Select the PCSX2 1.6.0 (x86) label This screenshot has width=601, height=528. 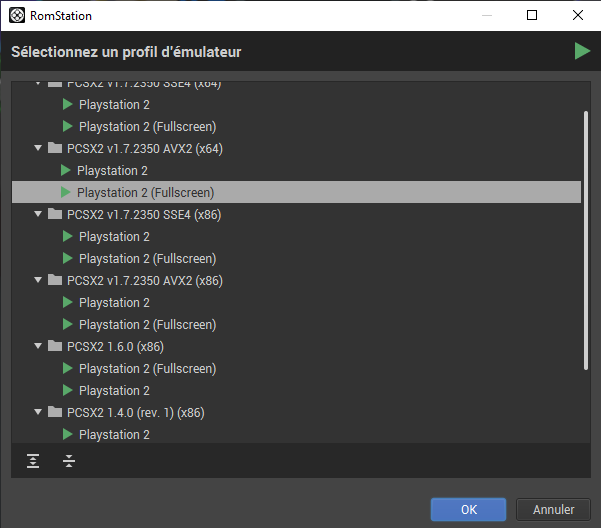coord(115,347)
